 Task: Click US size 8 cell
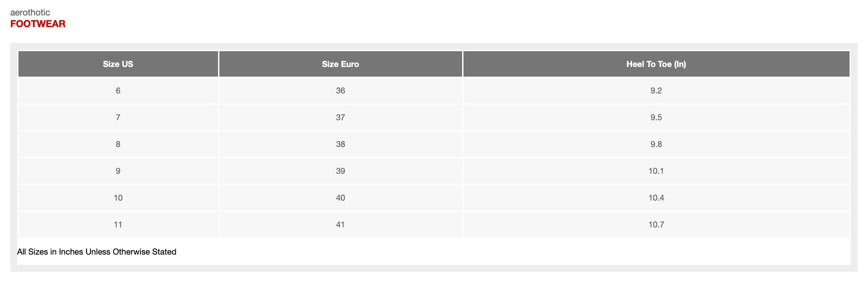pyautogui.click(x=118, y=144)
